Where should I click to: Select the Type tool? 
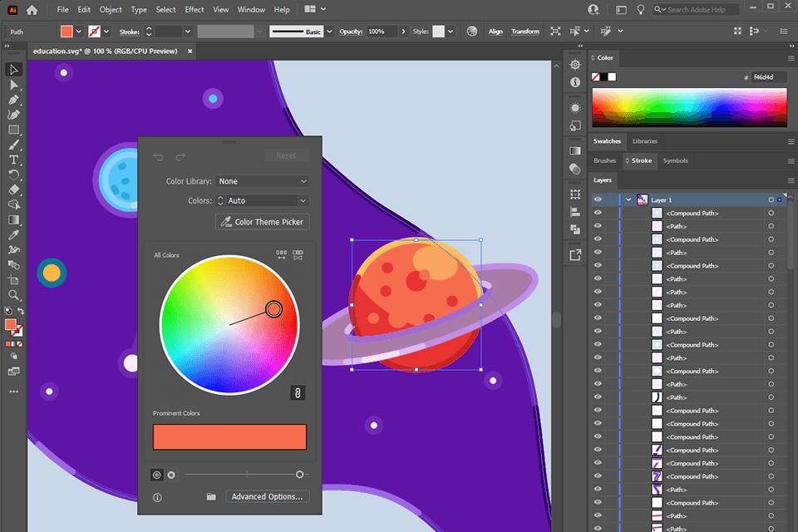[14, 160]
